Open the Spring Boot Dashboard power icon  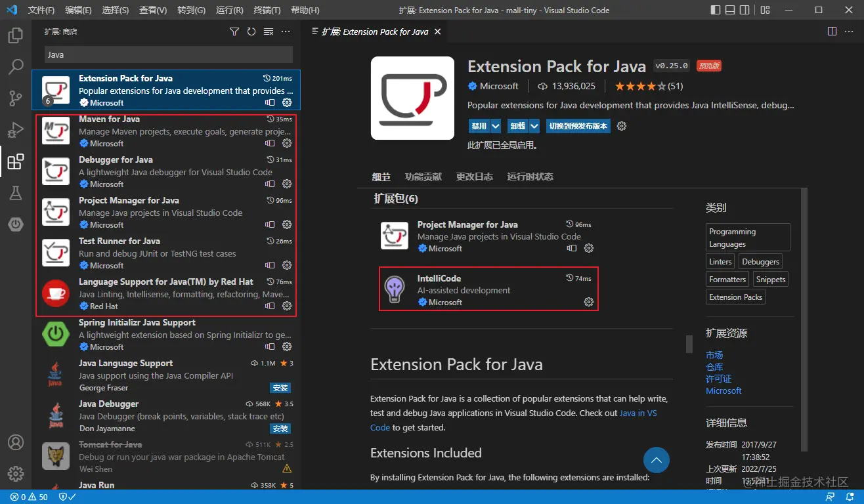pyautogui.click(x=16, y=224)
